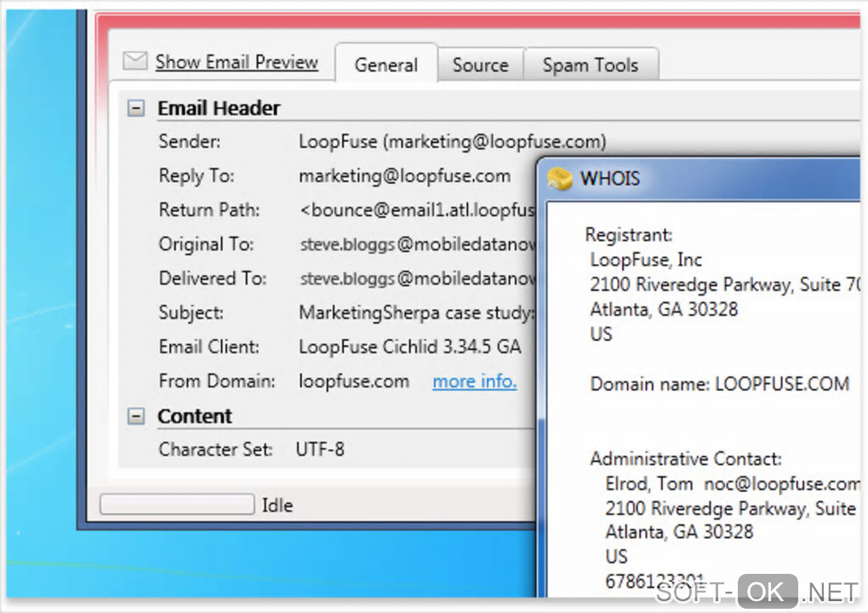The image size is (868, 613).
Task: Click the Email Header section title
Action: (219, 108)
